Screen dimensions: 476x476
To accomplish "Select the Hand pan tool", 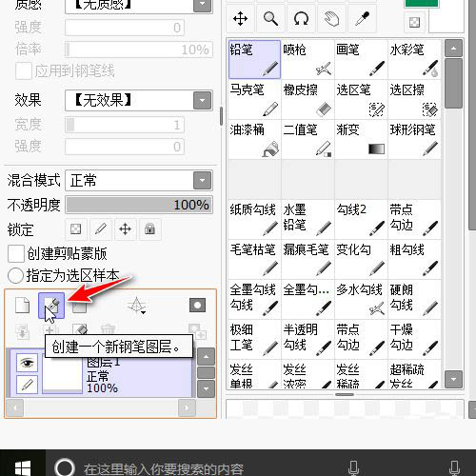I will [331, 19].
